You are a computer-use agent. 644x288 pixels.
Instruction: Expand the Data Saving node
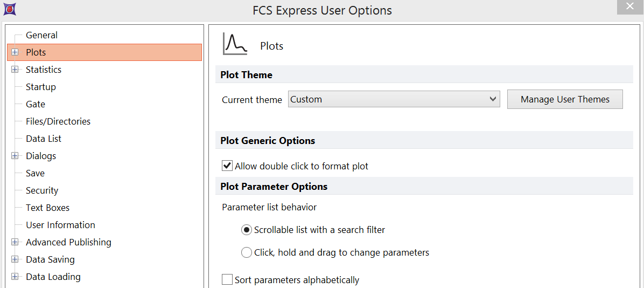click(15, 259)
